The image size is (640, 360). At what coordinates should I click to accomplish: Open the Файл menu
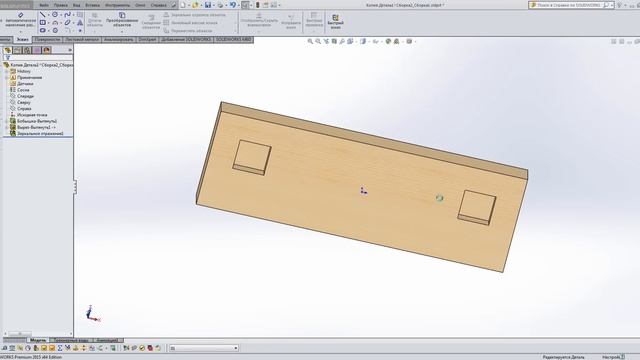(x=44, y=5)
